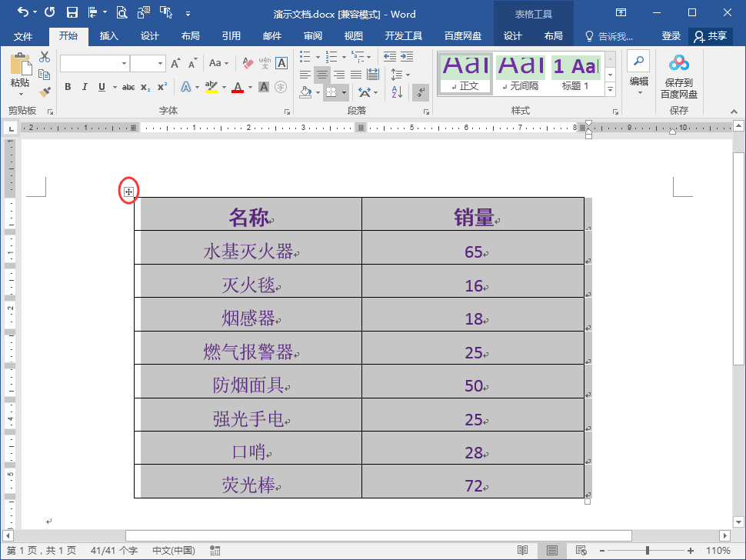Screen dimensions: 746x560
Task: Toggle character shading button
Action: tap(264, 87)
